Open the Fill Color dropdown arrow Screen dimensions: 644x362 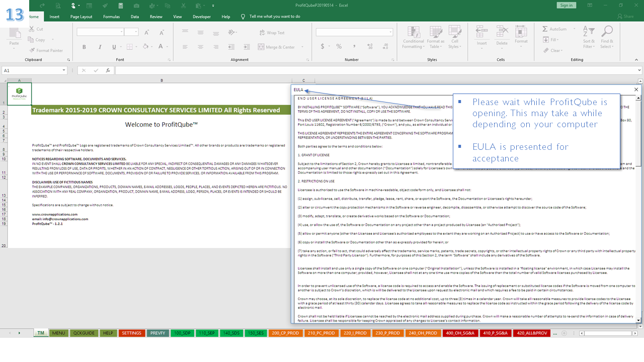(x=151, y=47)
